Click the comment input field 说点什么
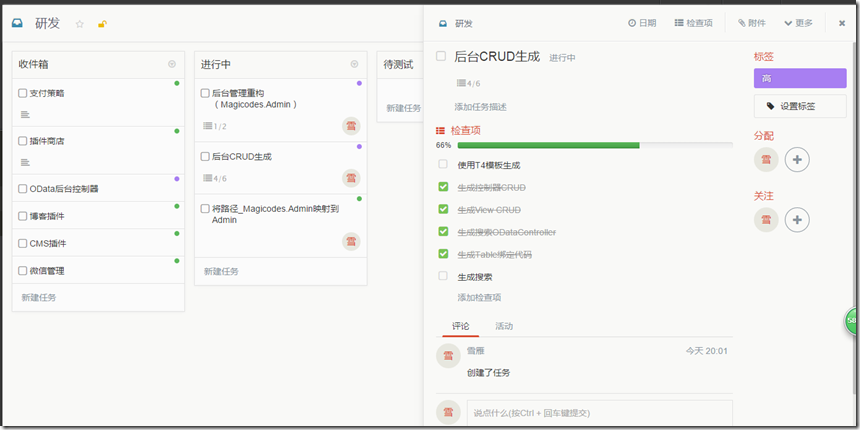 (599, 412)
